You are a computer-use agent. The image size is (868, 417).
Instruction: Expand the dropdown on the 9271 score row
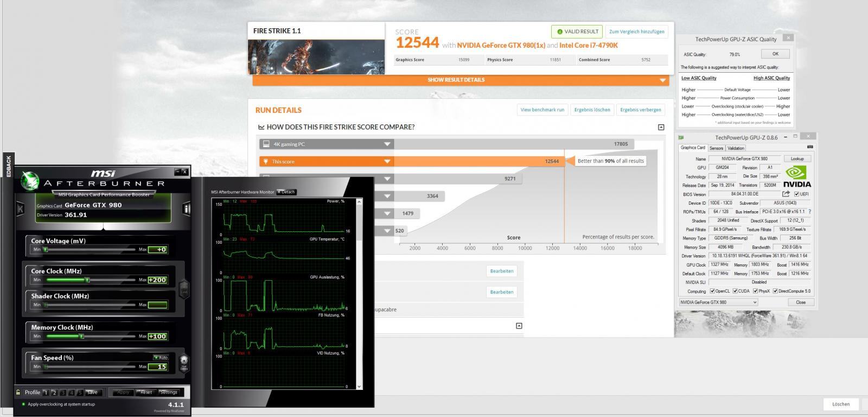click(x=387, y=179)
